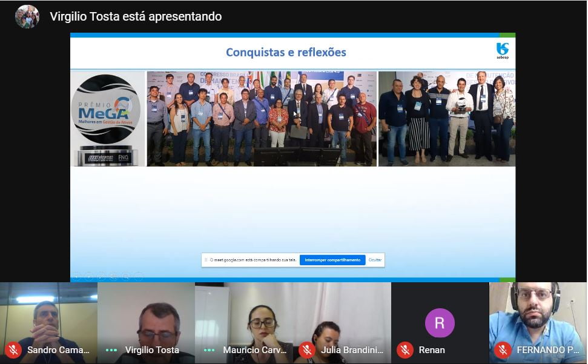This screenshot has width=588, height=364.
Task: Click Mauricio's audio activity dots
Action: pos(209,350)
